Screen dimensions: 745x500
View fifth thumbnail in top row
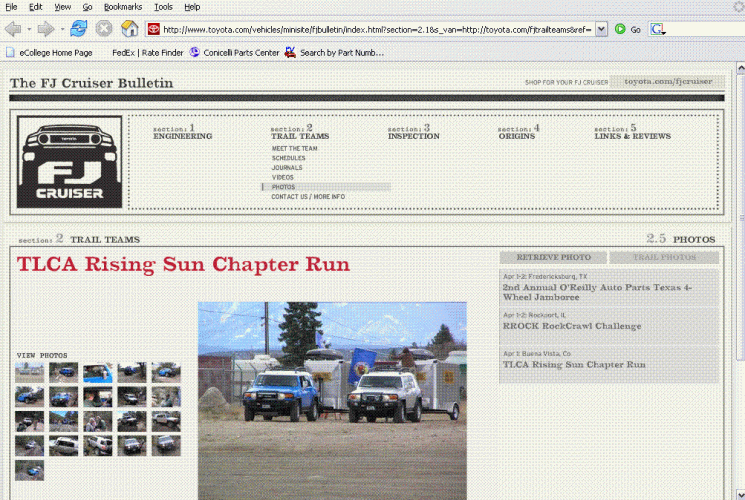coord(166,373)
